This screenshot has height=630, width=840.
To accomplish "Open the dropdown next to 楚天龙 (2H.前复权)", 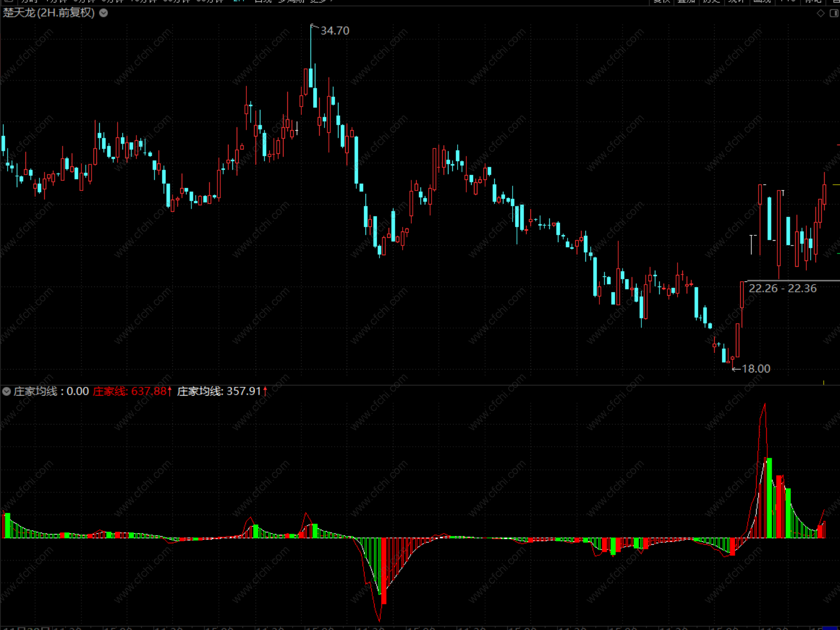I will pos(104,13).
